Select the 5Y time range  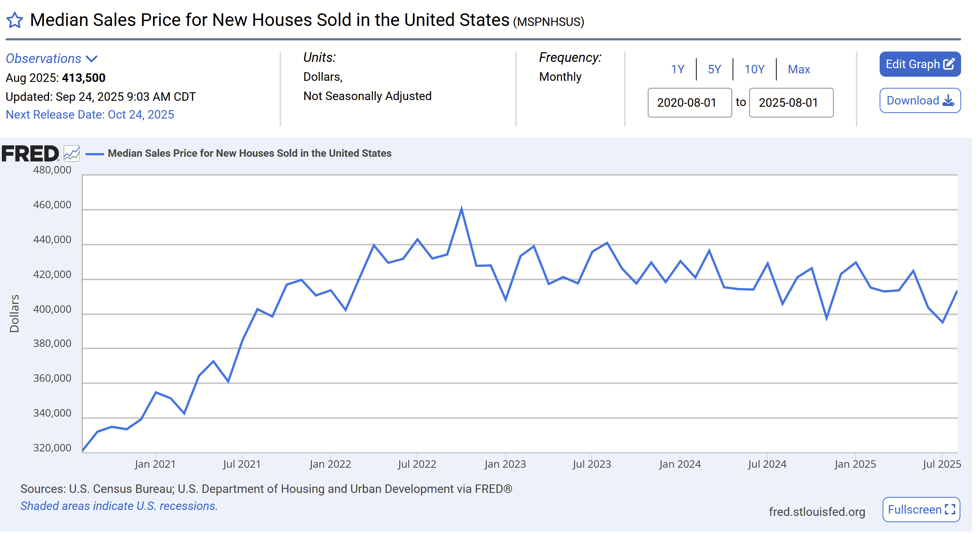[x=714, y=69]
